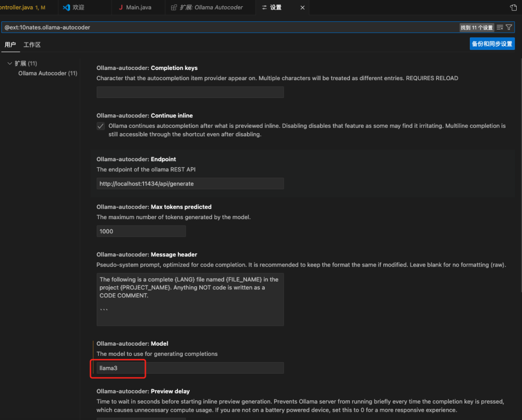Screen dimensions: 522x420
Task: Click the Max tokens predicted field
Action: click(x=141, y=231)
